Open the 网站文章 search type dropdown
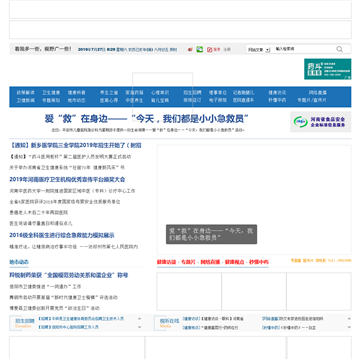Viewport: 360px width, 360px height. pyautogui.click(x=258, y=50)
